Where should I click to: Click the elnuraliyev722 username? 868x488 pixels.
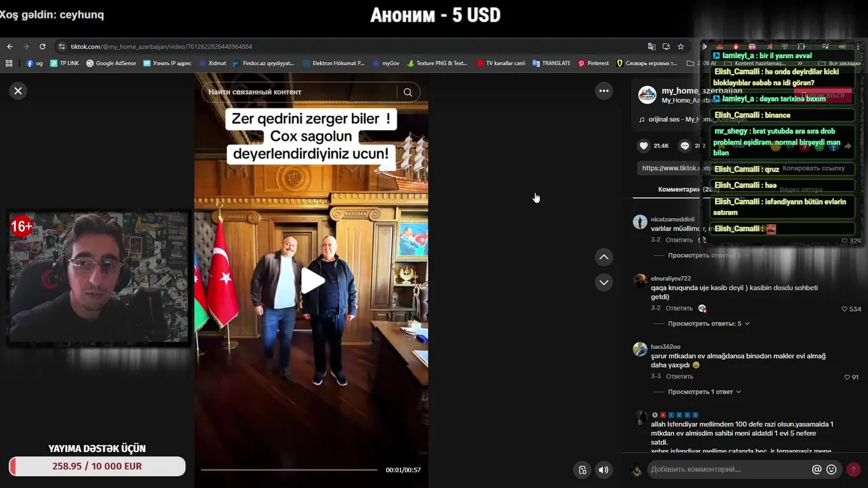pyautogui.click(x=671, y=279)
